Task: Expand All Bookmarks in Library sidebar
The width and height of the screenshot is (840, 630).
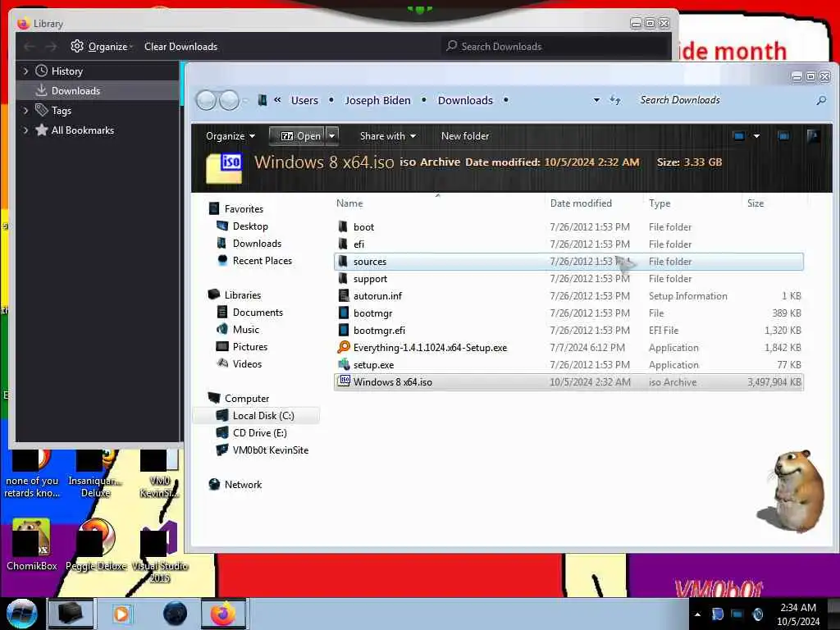Action: [x=25, y=130]
